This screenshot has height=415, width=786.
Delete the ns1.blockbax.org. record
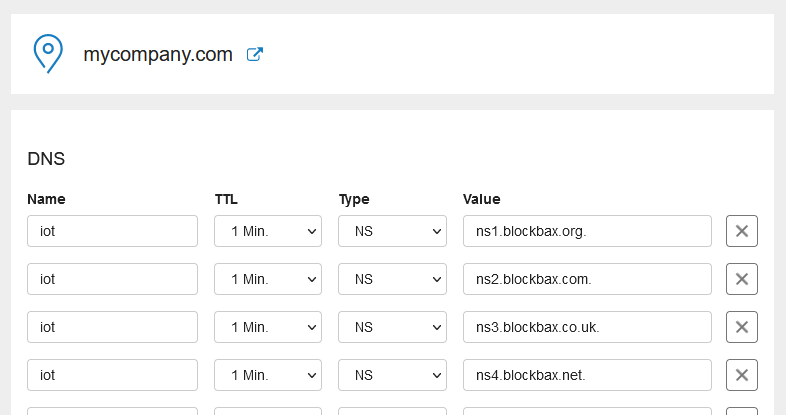pos(741,231)
